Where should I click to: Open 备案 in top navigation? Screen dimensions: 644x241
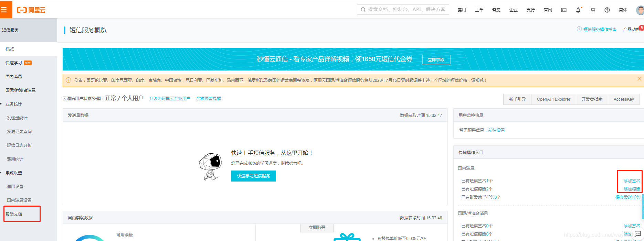pos(496,10)
